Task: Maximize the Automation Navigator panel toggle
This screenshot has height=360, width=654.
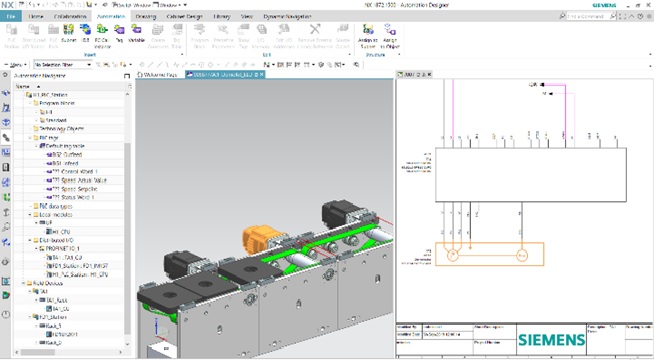Action: (127, 76)
